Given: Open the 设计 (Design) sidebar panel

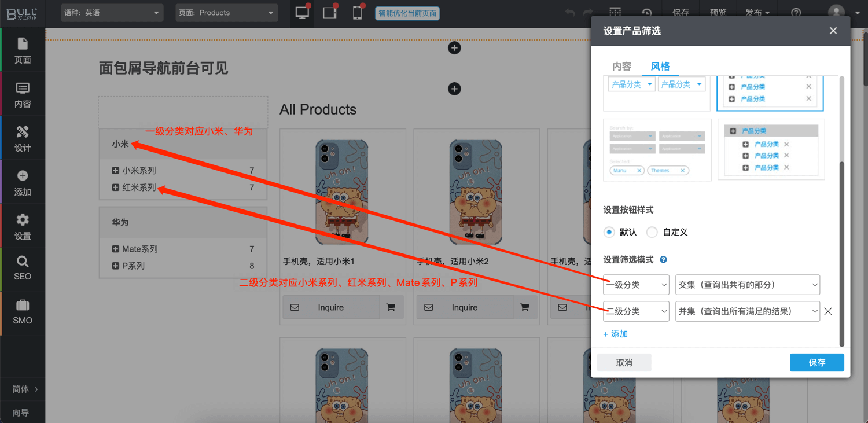Looking at the screenshot, I should coord(23,138).
